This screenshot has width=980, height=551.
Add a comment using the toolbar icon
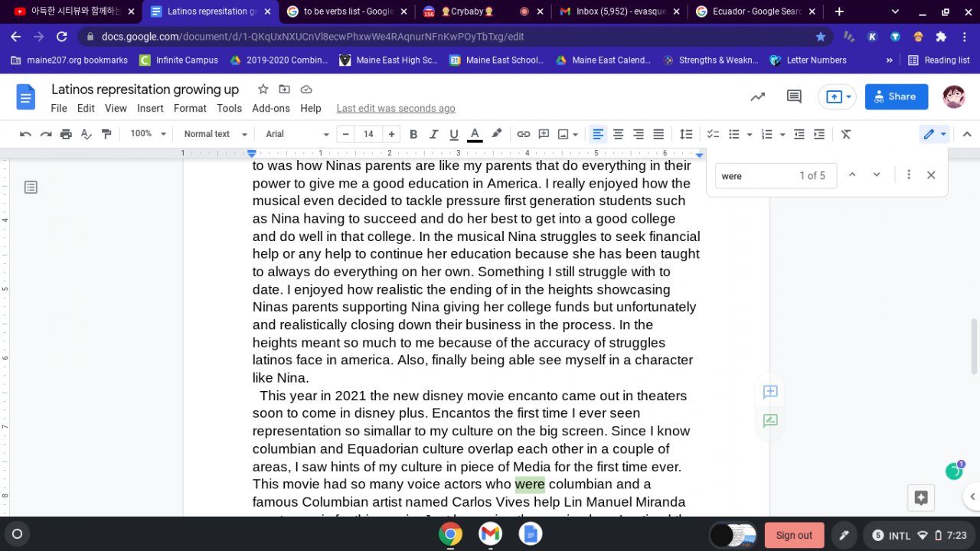coord(544,134)
